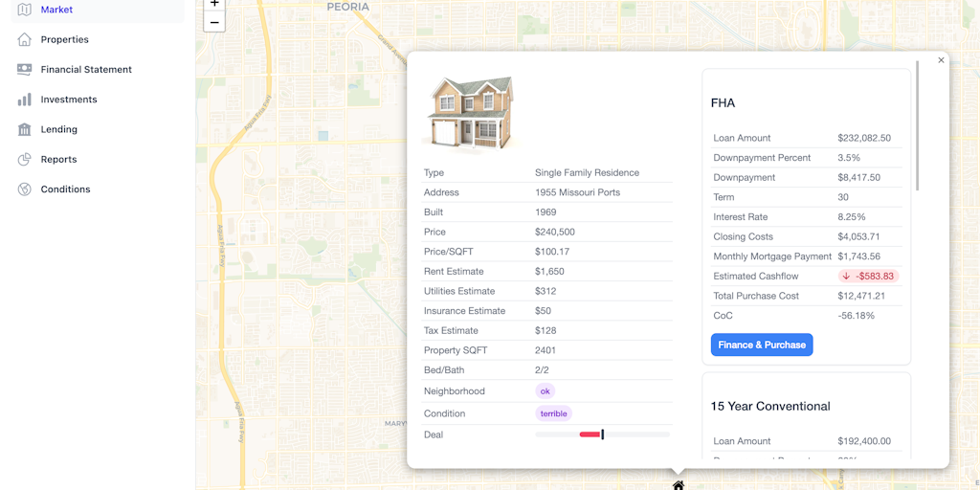Click the Investments bar chart icon

[24, 100]
